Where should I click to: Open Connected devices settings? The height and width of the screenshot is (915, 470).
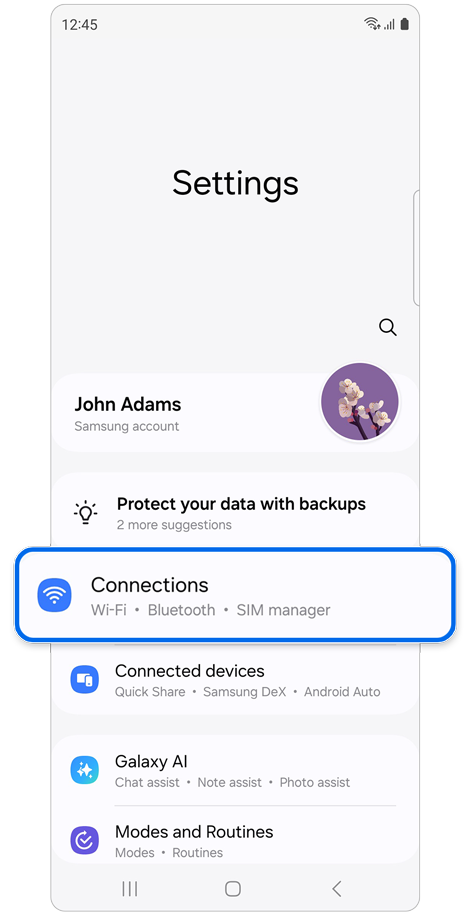tap(235, 680)
